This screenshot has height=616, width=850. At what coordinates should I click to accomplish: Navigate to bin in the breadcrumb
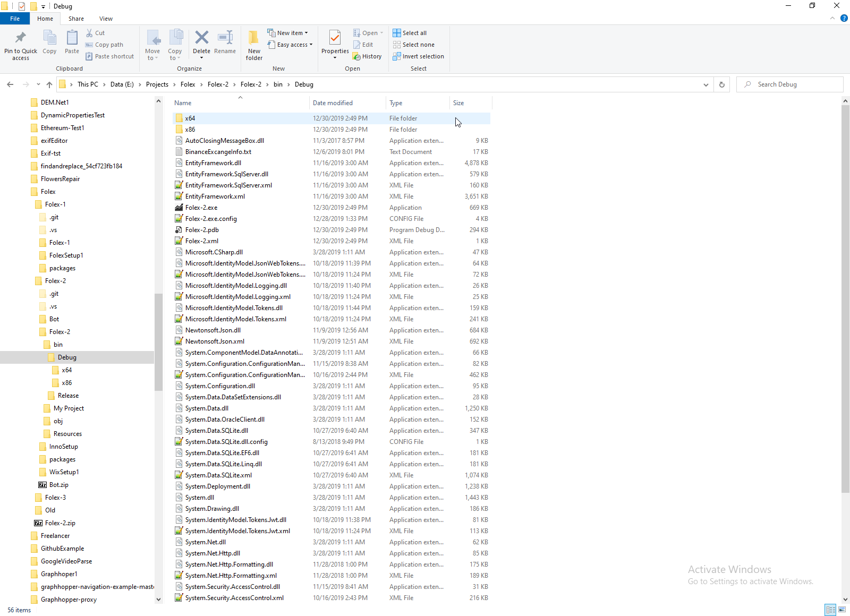click(x=278, y=84)
